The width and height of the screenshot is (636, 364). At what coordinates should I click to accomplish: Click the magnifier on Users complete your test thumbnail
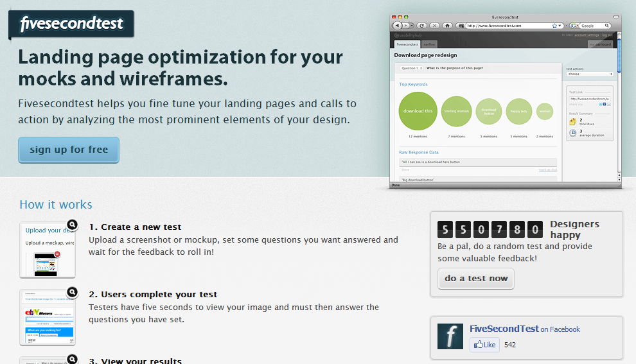point(72,292)
